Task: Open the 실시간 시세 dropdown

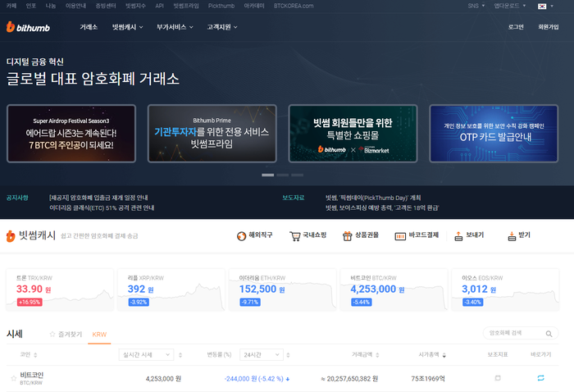Action: click(x=146, y=354)
